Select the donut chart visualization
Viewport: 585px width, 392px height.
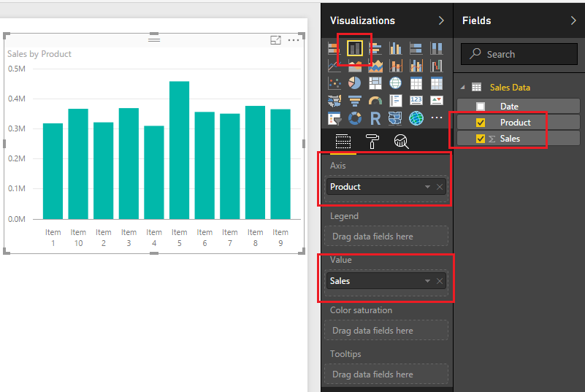click(x=354, y=118)
